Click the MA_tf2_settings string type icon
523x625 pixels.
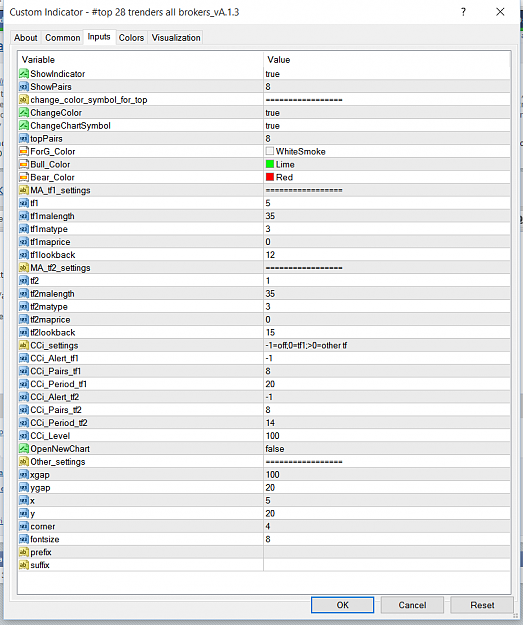point(24,268)
